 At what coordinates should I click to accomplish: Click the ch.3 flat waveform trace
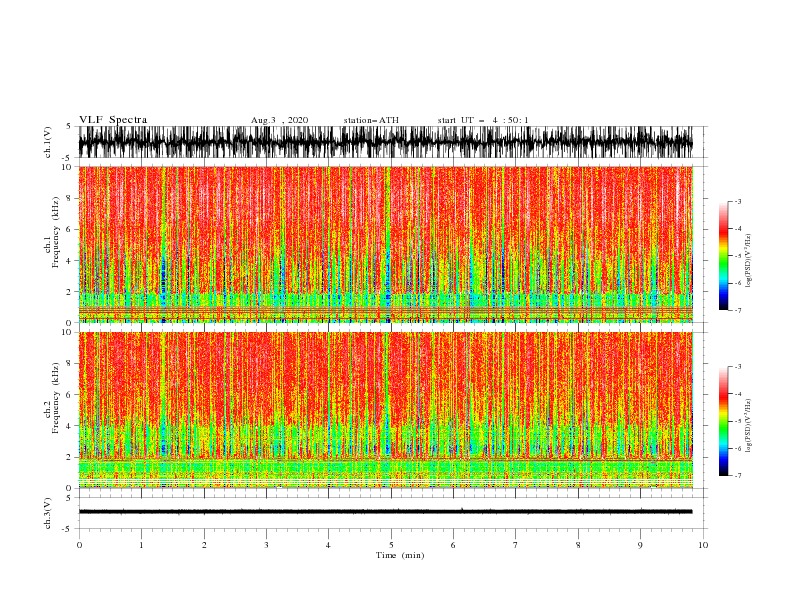385,512
